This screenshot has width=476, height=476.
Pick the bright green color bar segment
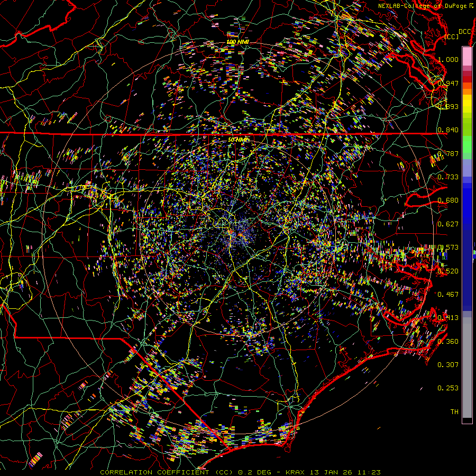click(467, 144)
